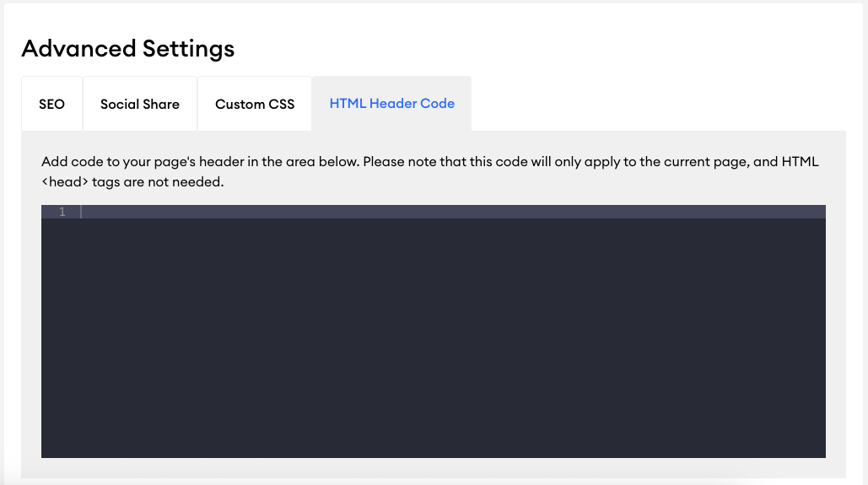Click the 'Header' word in the active tab
868x485 pixels.
click(x=392, y=104)
